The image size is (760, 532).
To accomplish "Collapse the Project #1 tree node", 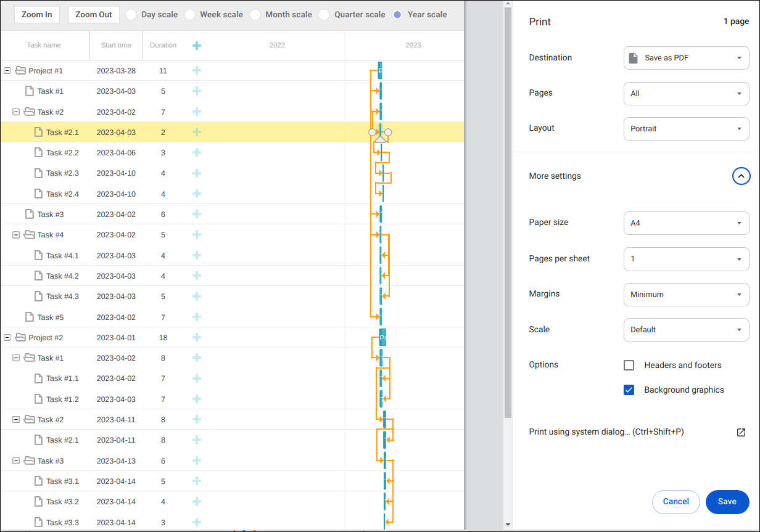I will 7,70.
